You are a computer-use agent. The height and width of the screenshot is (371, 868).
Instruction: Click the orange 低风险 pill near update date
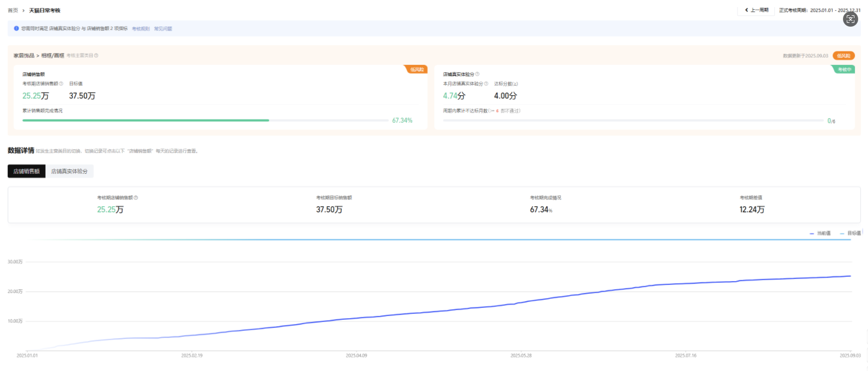(x=843, y=56)
